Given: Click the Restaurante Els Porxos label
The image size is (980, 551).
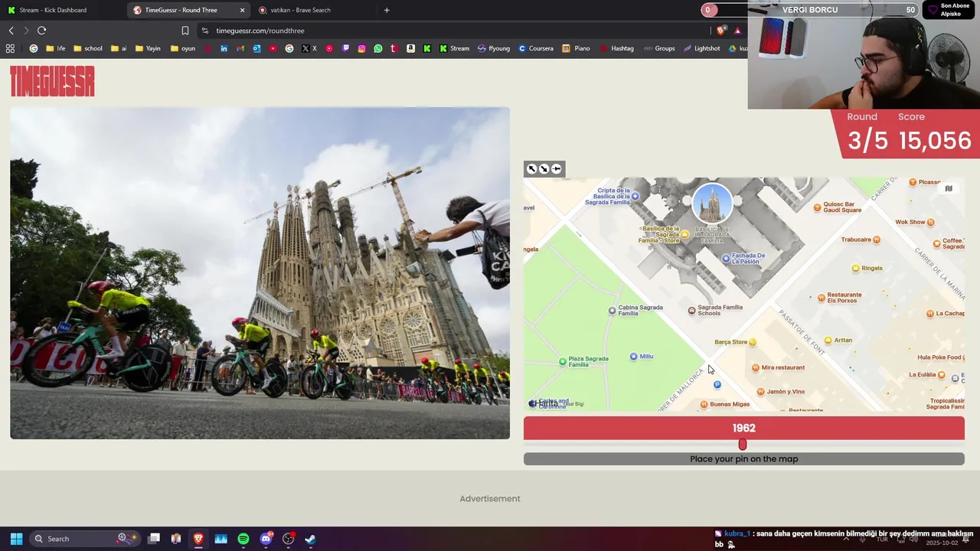Looking at the screenshot, I should 844,298.
